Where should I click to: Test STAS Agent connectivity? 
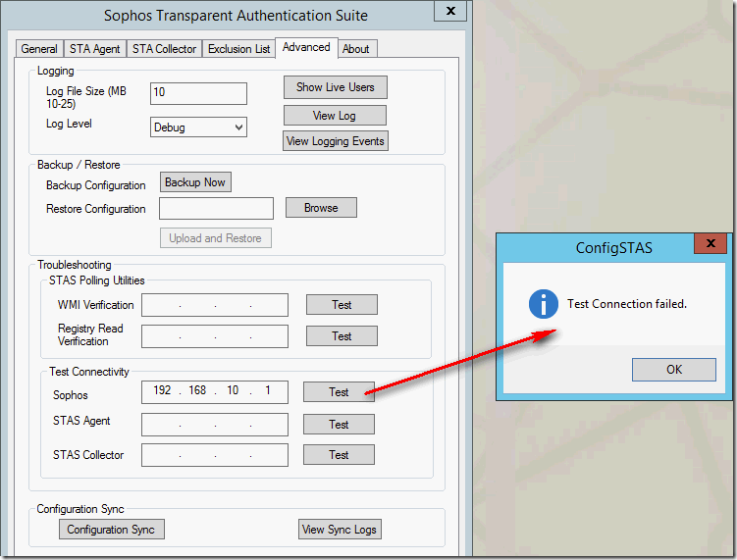(339, 425)
